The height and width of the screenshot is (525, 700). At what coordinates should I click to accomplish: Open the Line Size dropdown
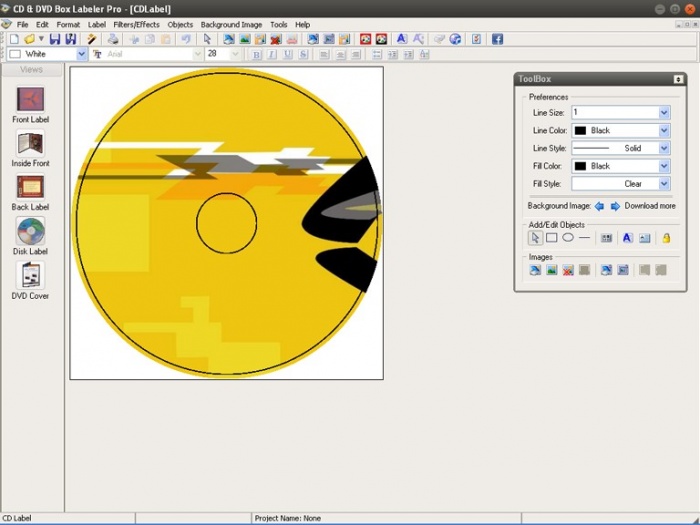pos(664,113)
